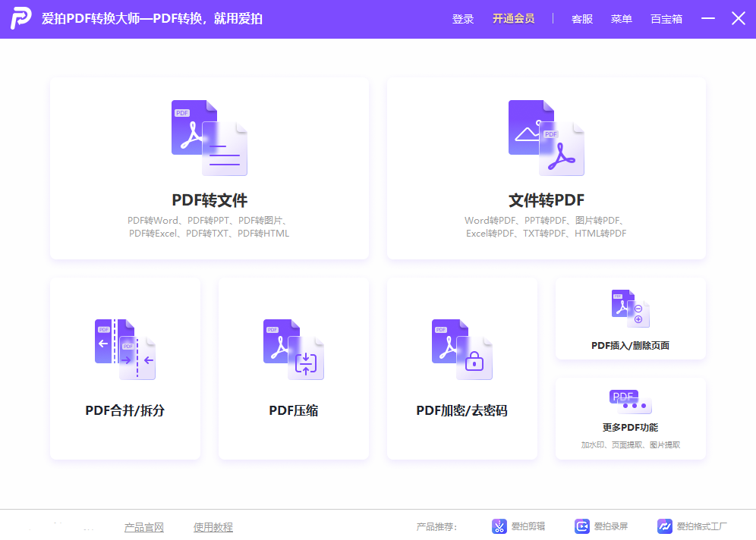Minimize the application window
The width and height of the screenshot is (756, 540).
coord(708,19)
